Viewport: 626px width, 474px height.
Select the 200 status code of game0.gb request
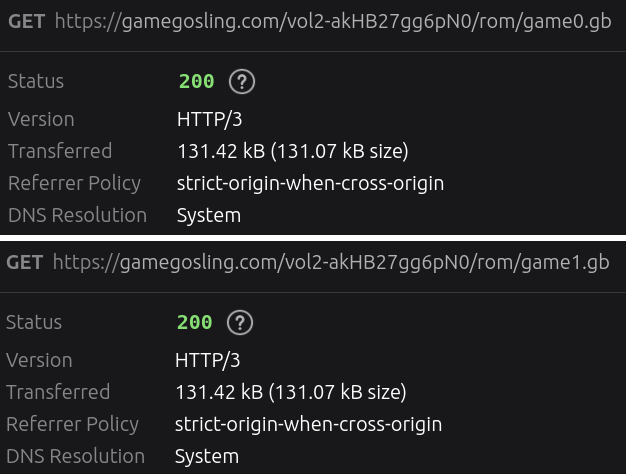(196, 82)
